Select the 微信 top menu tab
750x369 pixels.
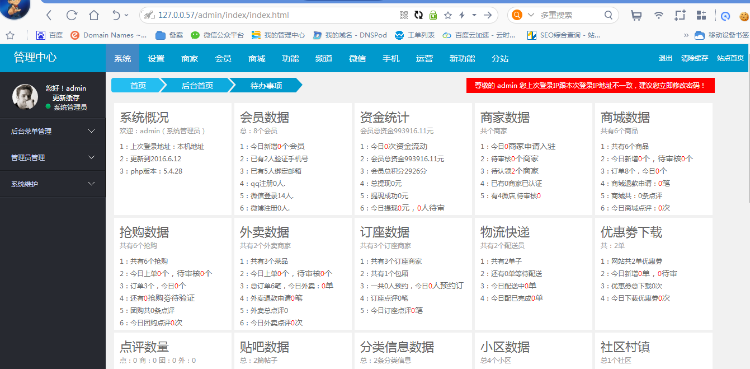[x=357, y=58]
